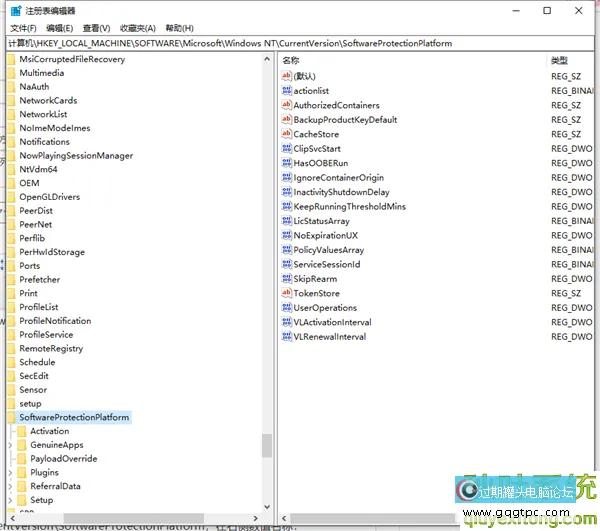Viewport: 600px width, 531px height.
Task: Open the 收藏夹(A) menu
Action: coord(138,28)
